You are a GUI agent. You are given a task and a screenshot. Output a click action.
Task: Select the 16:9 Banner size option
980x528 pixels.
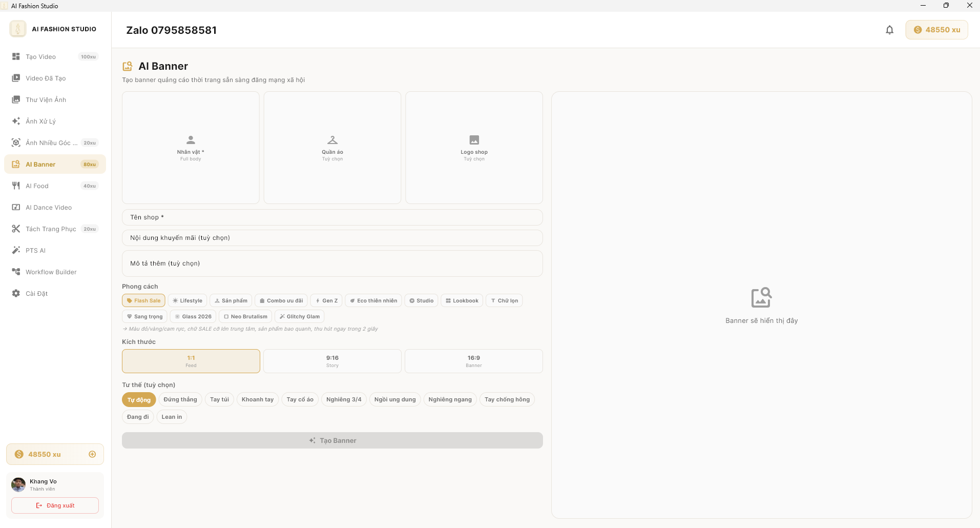coord(473,361)
